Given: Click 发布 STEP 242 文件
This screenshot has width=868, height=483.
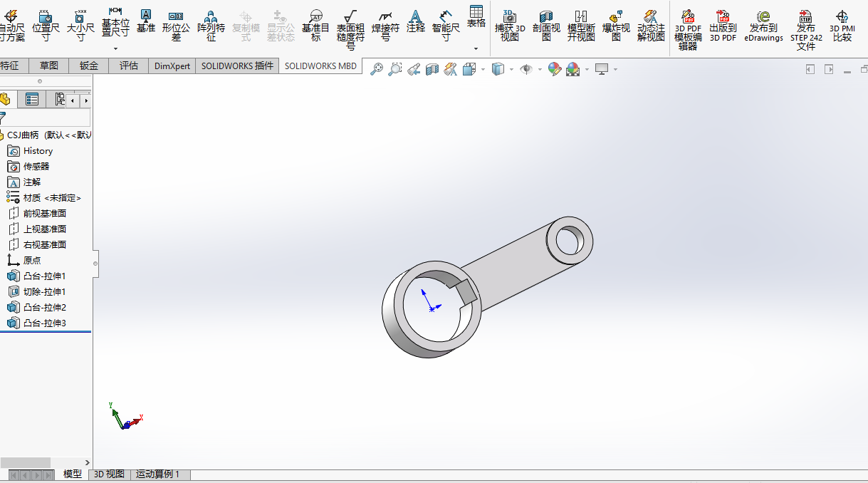Looking at the screenshot, I should point(806,29).
